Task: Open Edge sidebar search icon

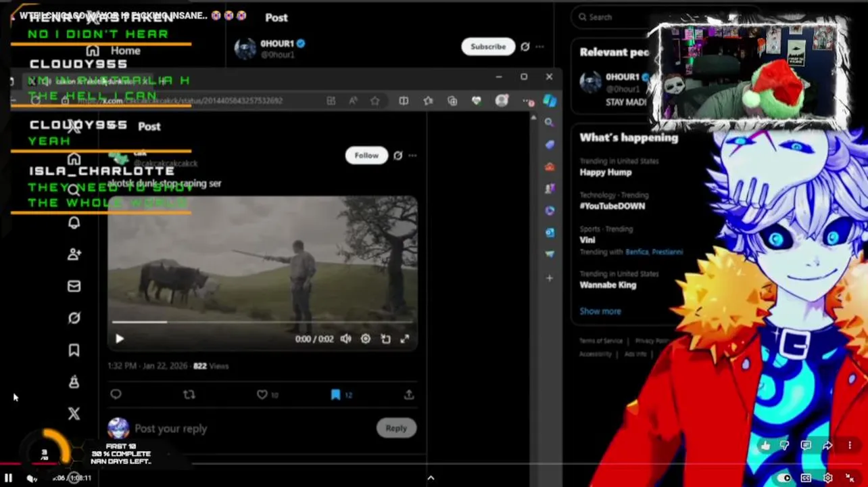Action: coord(550,122)
